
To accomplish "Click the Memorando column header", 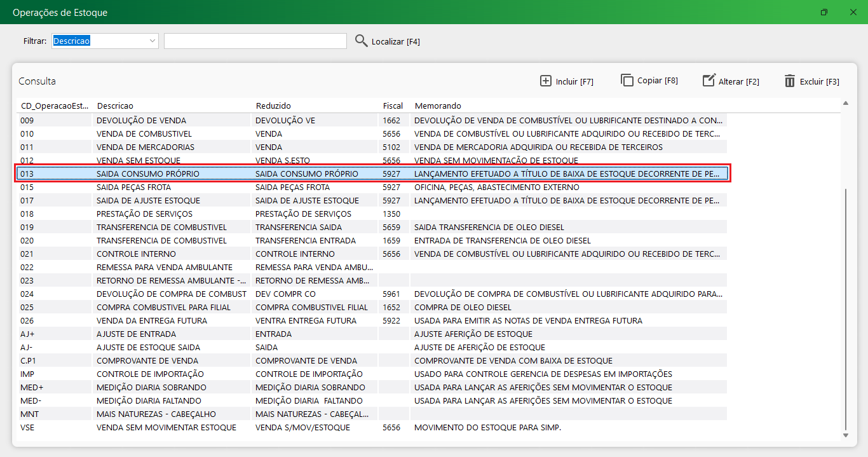I will pyautogui.click(x=438, y=106).
